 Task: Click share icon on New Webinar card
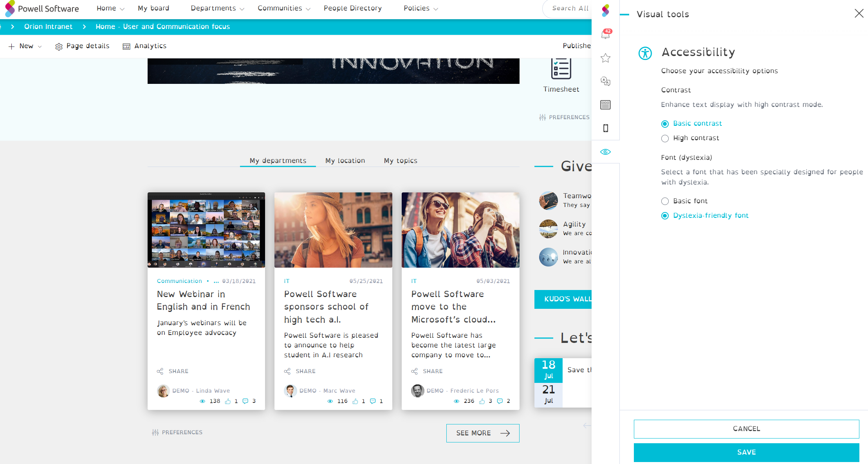tap(160, 371)
